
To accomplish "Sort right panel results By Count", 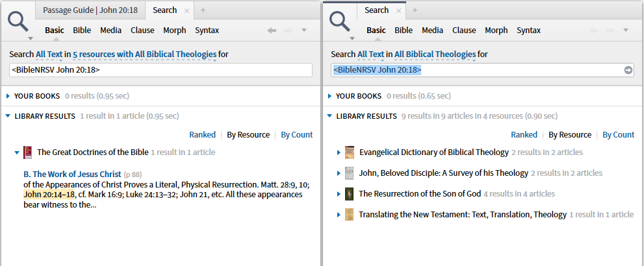I will click(618, 135).
